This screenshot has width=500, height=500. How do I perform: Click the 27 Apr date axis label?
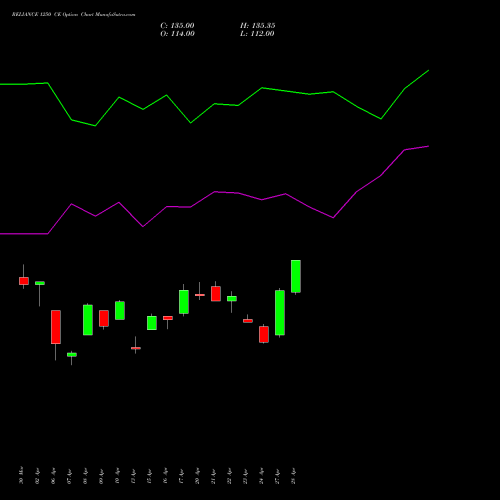click(x=277, y=476)
